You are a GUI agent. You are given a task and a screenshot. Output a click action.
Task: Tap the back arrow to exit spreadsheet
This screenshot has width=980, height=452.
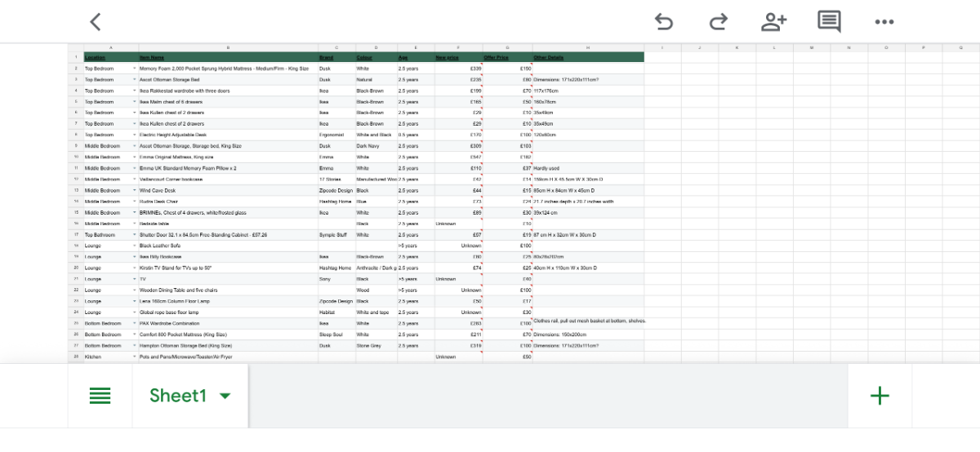coord(96,22)
